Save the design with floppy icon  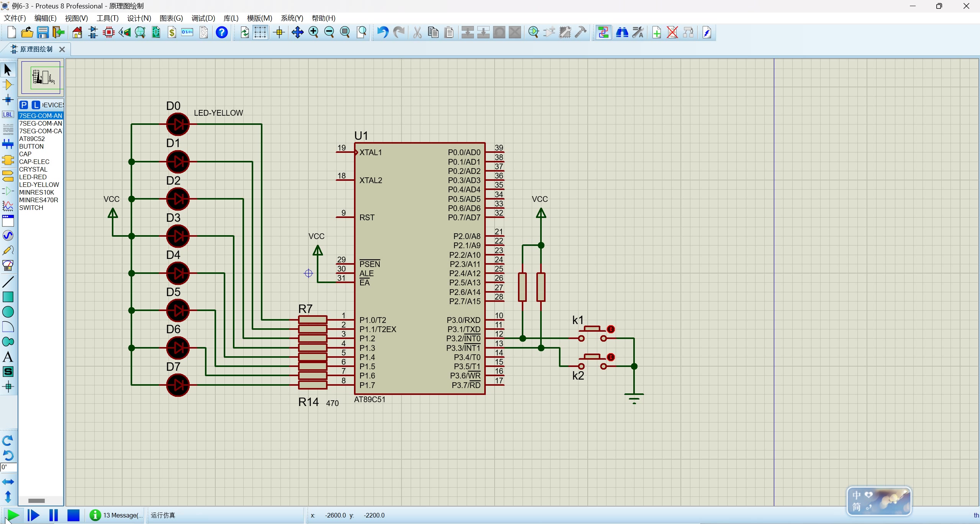pos(43,33)
